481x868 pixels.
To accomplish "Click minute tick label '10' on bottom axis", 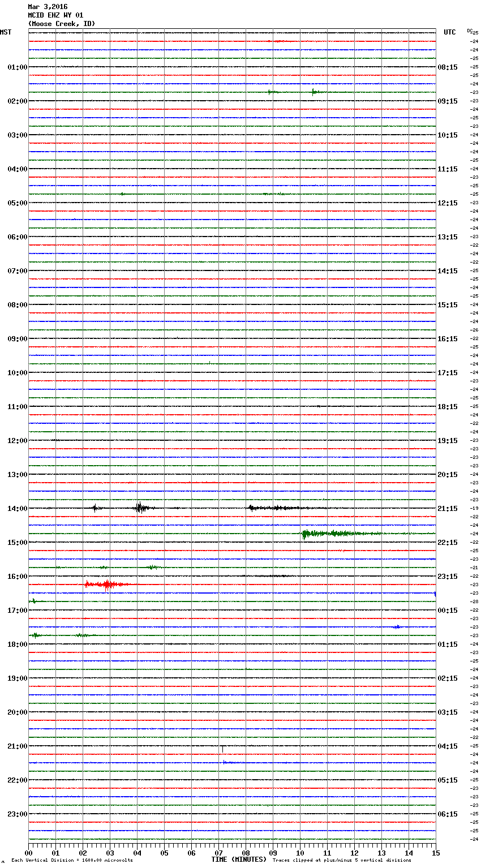I will [x=300, y=853].
